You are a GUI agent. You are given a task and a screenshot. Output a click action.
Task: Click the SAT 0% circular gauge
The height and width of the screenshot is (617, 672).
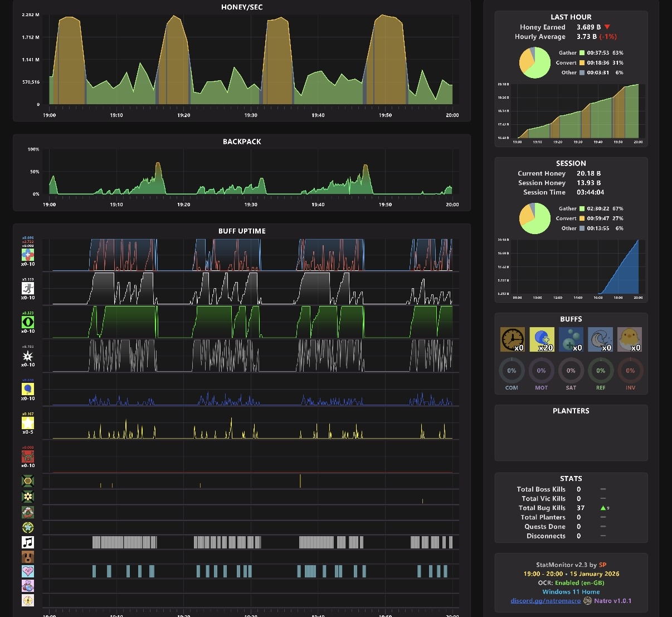[x=571, y=371]
